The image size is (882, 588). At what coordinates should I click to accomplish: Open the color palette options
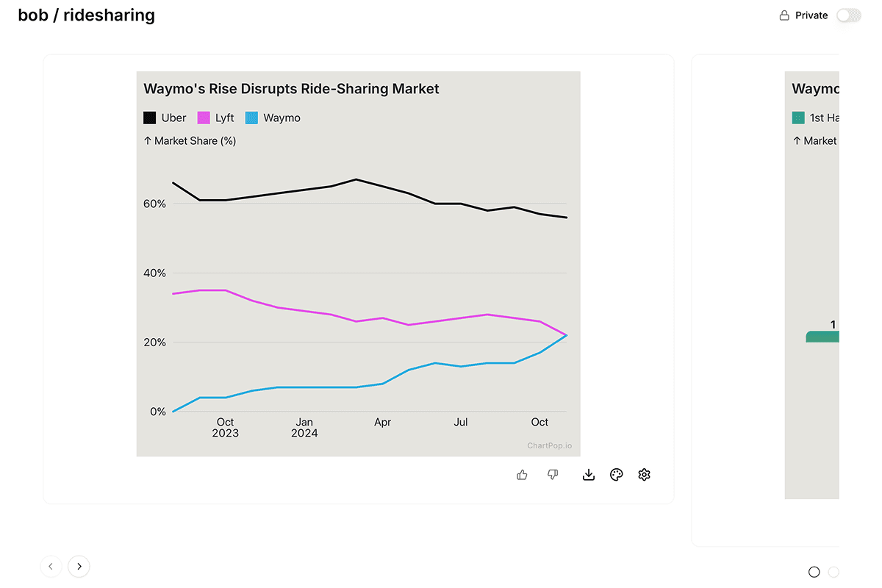[617, 475]
